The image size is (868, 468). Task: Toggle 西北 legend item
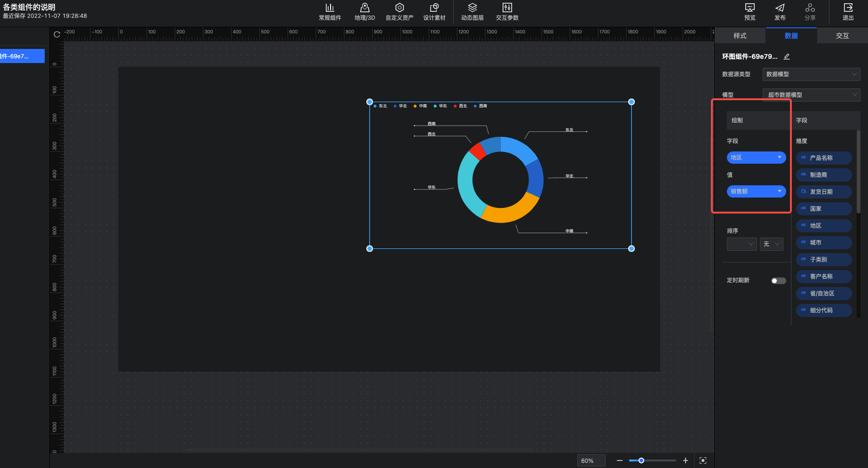(460, 106)
